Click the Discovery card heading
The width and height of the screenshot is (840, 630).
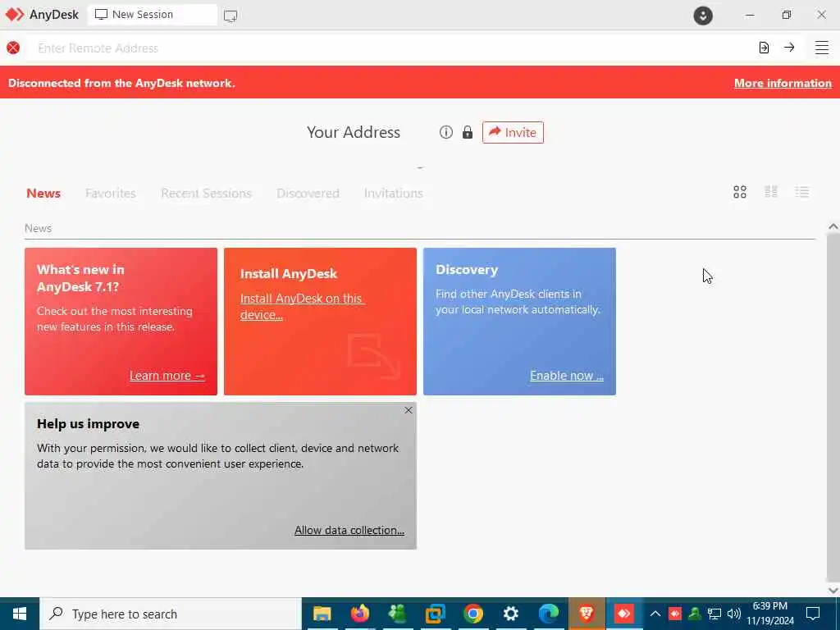click(467, 269)
